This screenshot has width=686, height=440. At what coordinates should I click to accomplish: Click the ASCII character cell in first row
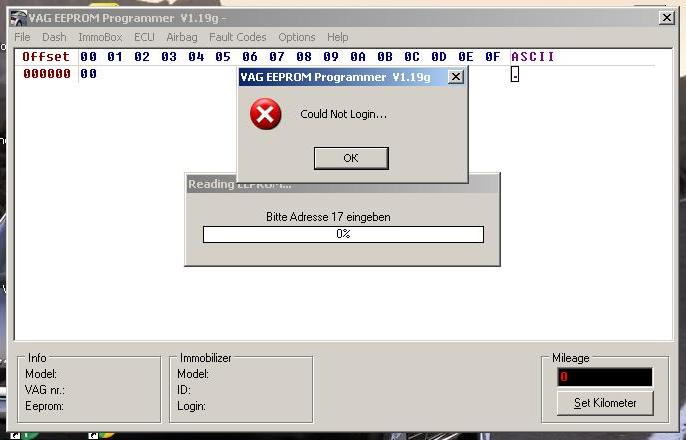[515, 75]
